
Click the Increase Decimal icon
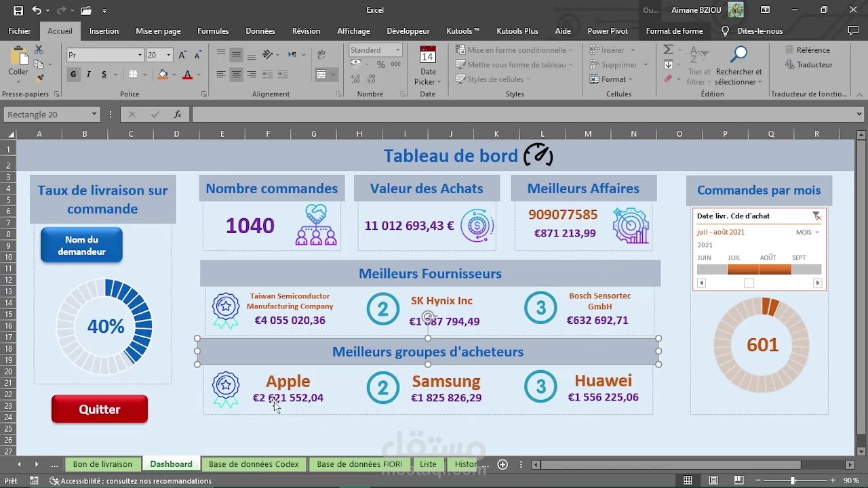[x=355, y=79]
